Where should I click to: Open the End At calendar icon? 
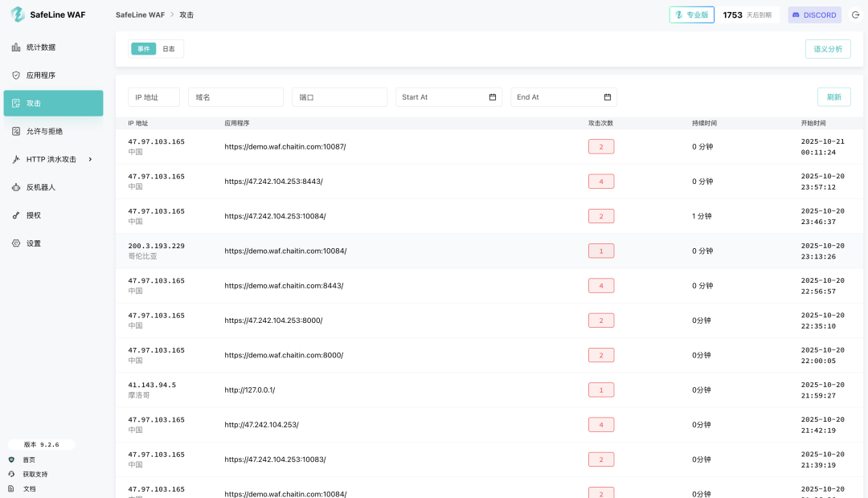(608, 97)
